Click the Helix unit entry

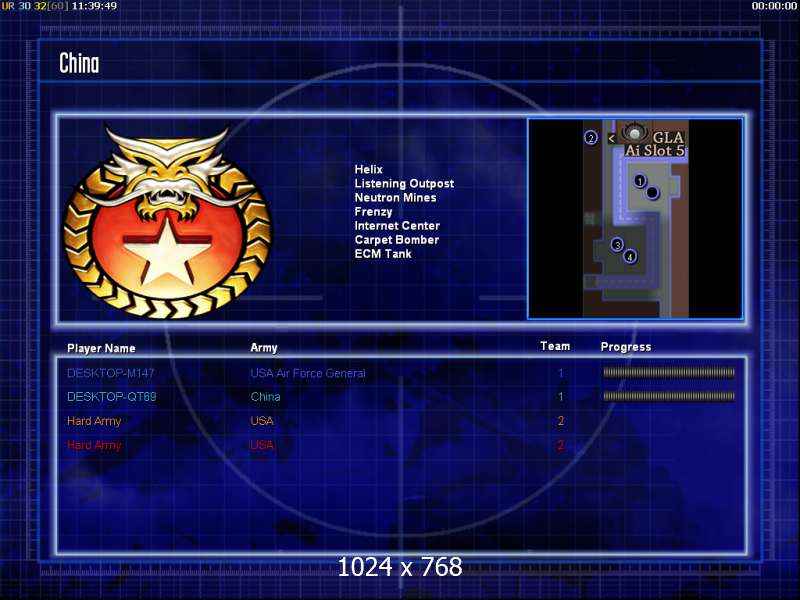coord(368,169)
